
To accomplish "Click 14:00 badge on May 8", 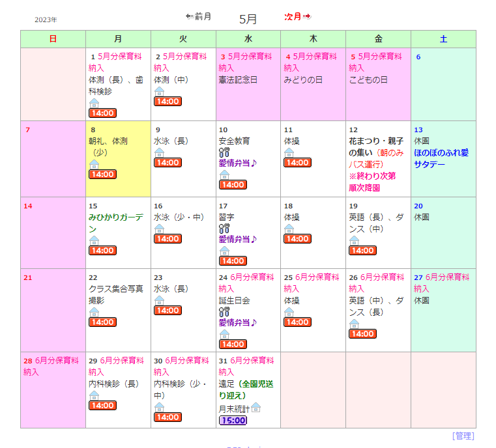I will (102, 174).
